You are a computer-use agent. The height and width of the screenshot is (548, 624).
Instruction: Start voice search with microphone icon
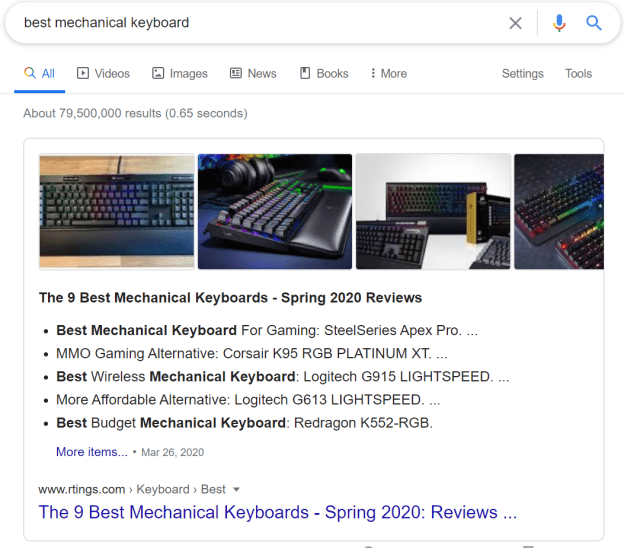point(559,23)
